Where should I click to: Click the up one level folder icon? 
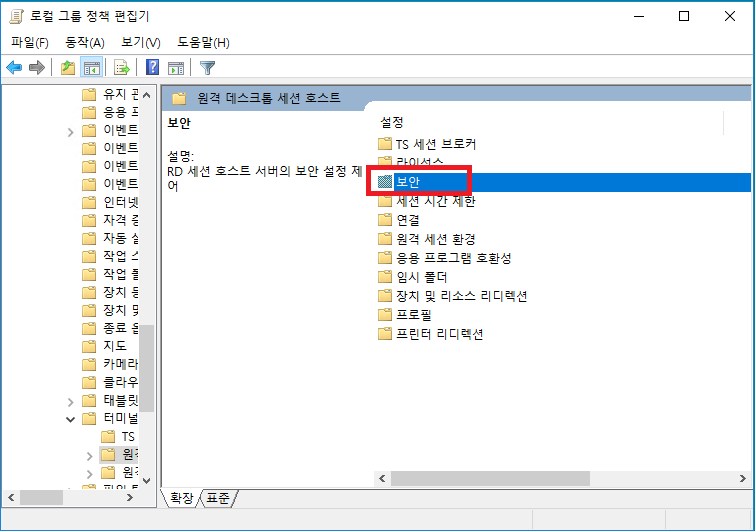click(x=67, y=68)
